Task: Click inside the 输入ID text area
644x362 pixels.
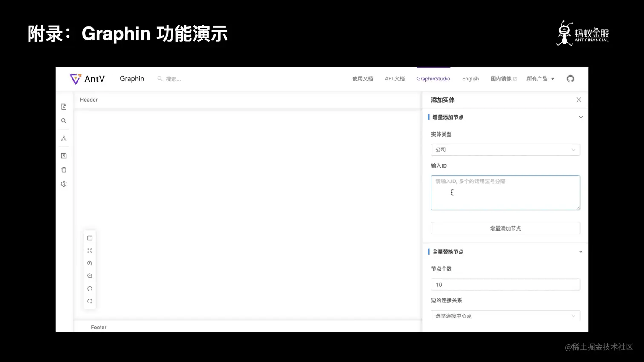Action: [x=505, y=192]
